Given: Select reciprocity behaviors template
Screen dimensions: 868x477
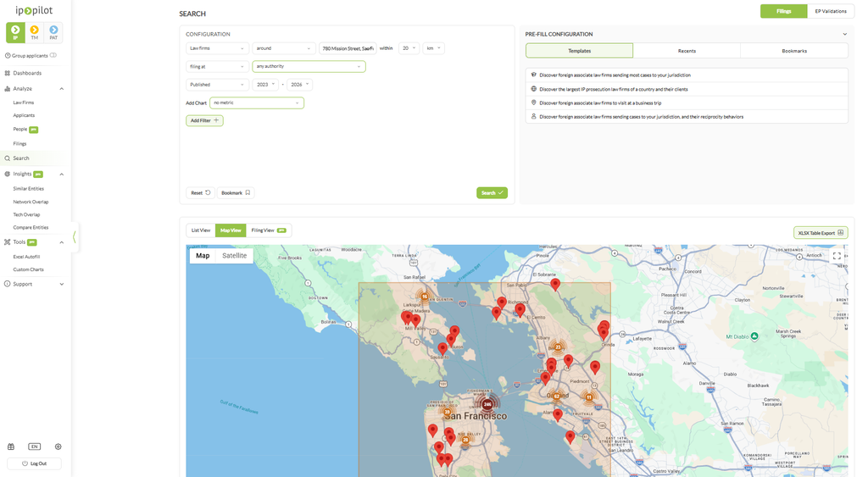Looking at the screenshot, I should click(x=687, y=117).
